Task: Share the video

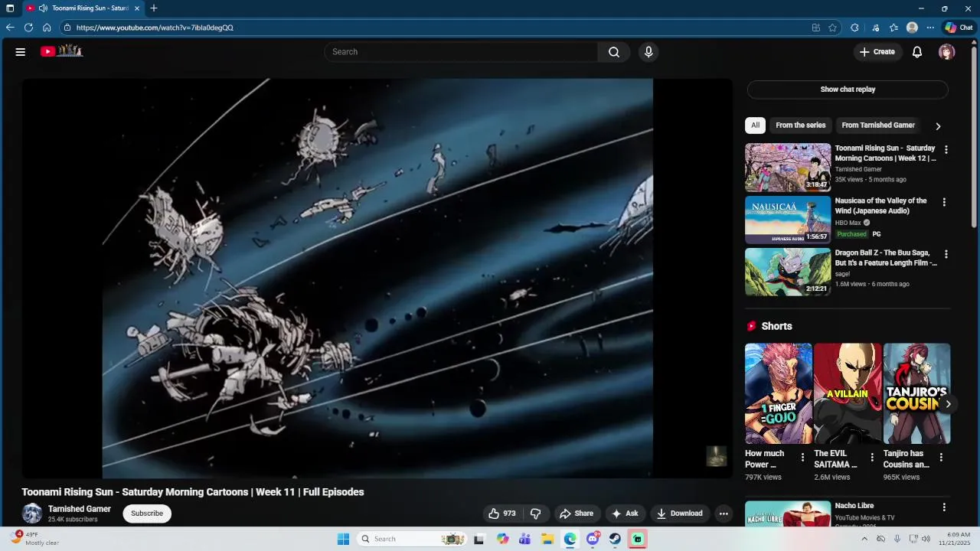Action: coord(577,514)
